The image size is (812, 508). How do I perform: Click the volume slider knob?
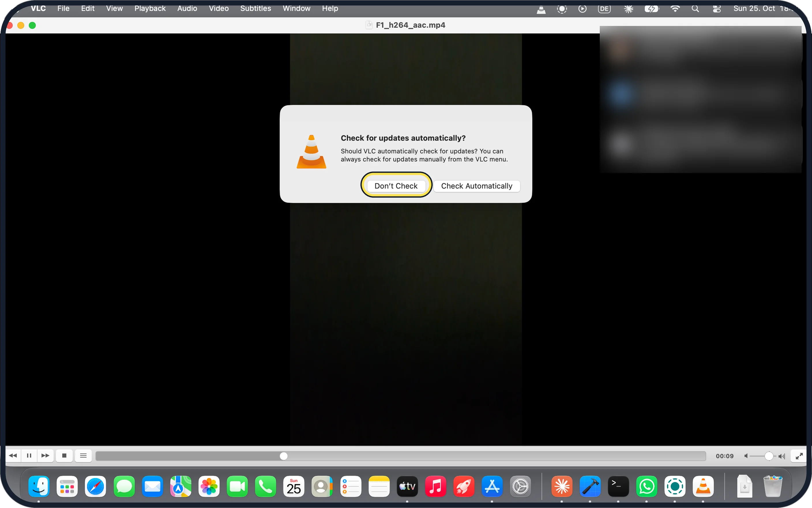[769, 456]
